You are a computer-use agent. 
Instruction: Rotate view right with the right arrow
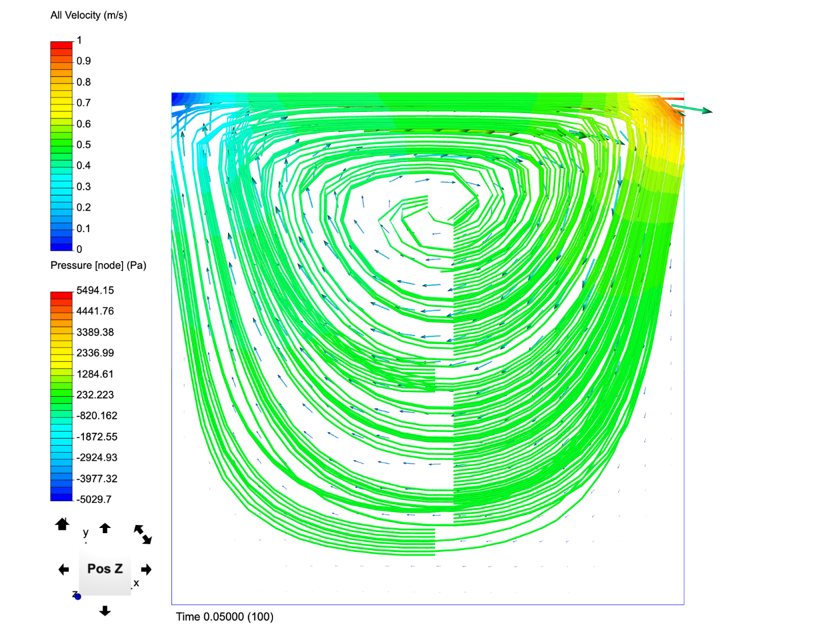(146, 569)
